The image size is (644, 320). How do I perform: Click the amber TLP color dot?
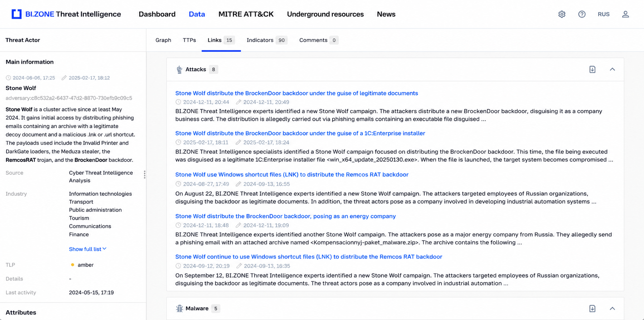tap(72, 265)
